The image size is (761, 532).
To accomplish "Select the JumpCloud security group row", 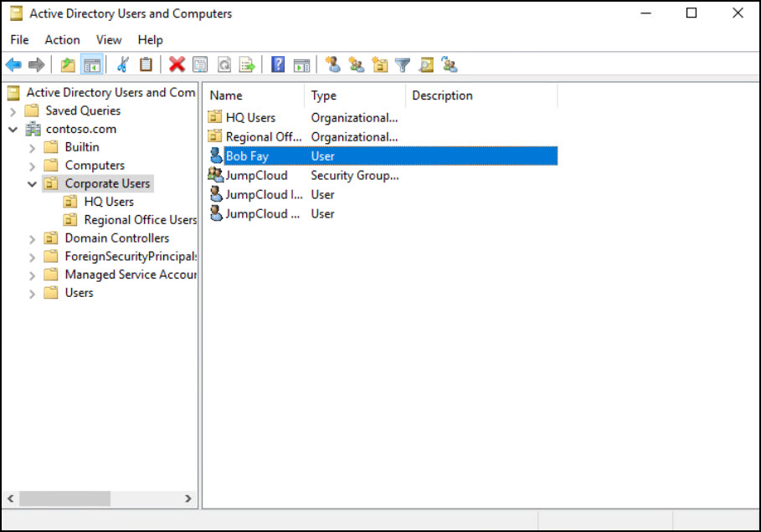I will [x=256, y=176].
